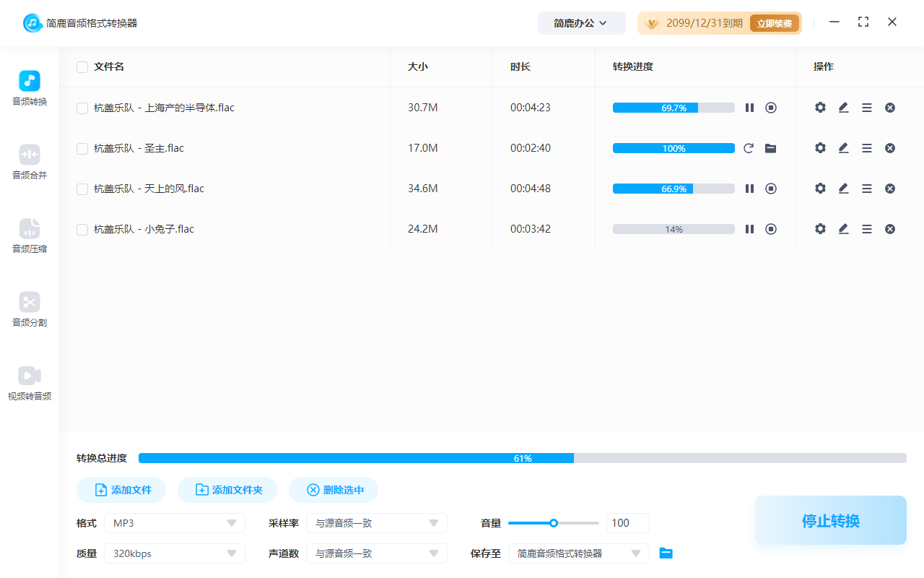Open output folder for 圣主.flac
Screen dimensions: 924x578
(x=771, y=147)
